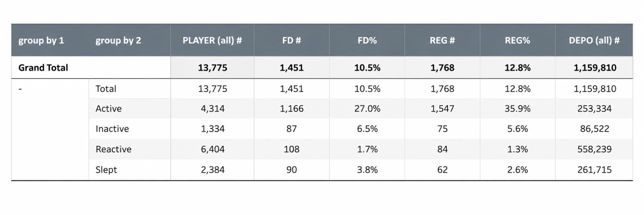Screen dimensions: 644x215
Task: Click the 'Active' row label
Action: coord(109,108)
